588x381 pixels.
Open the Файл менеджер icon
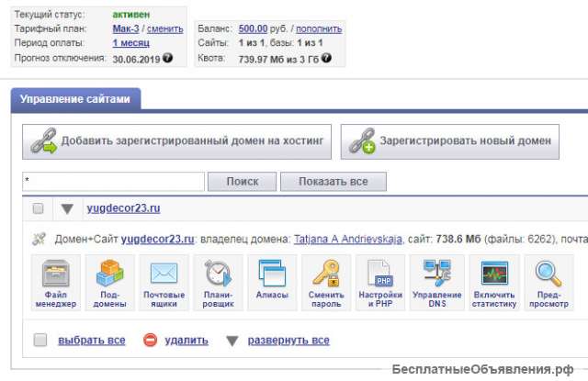[55, 283]
